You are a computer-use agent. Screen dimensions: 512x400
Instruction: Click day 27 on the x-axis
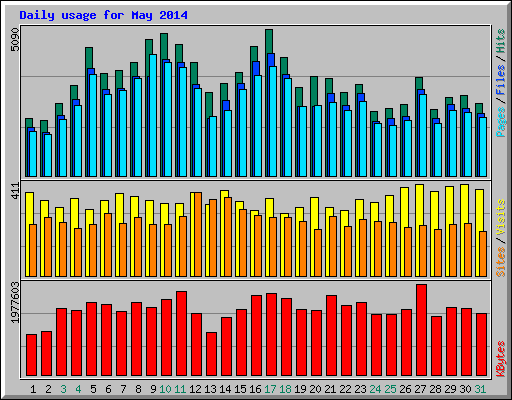pyautogui.click(x=420, y=389)
